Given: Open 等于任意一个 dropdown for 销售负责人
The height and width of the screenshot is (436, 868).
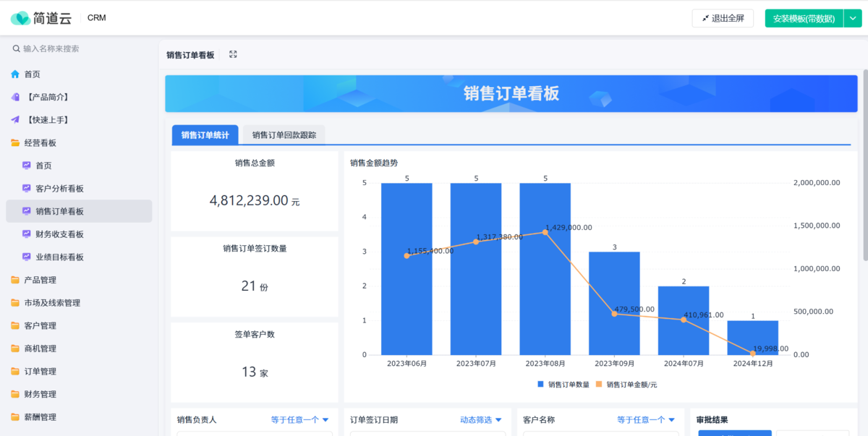Looking at the screenshot, I should coord(299,419).
